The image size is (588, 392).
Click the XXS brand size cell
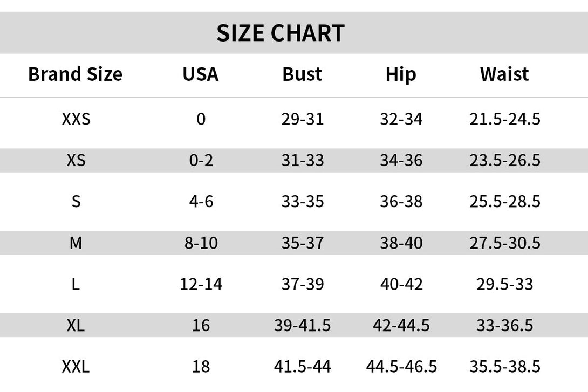click(x=76, y=119)
